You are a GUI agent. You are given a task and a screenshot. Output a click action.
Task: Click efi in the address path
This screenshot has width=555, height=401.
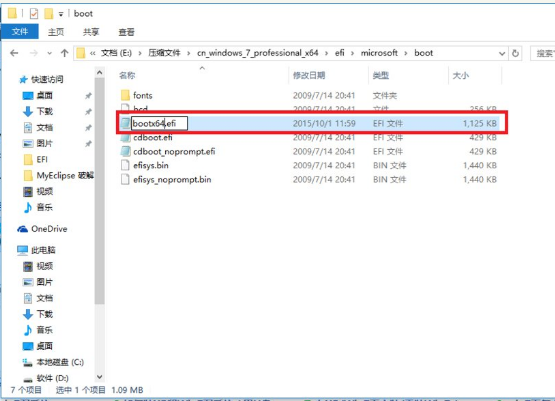pos(339,53)
